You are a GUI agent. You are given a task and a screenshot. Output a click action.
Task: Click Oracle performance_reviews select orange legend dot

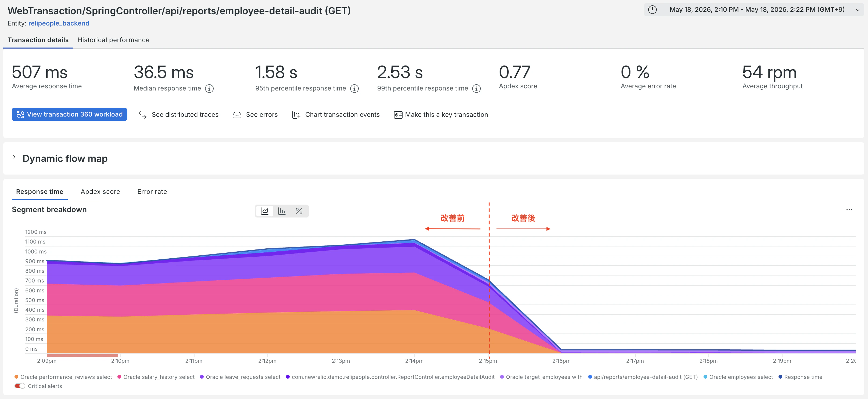16,377
